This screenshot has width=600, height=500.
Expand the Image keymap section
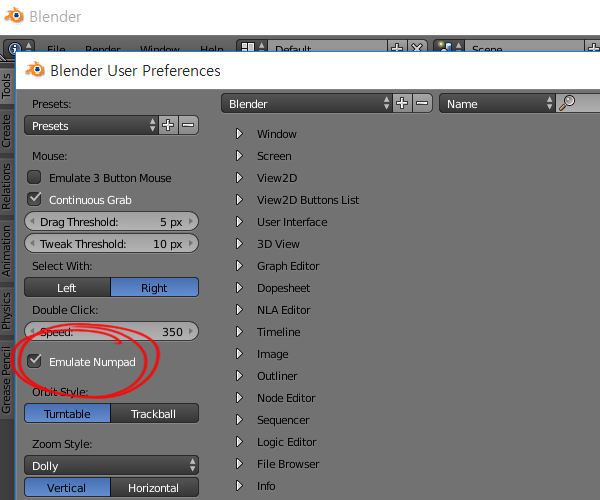click(x=240, y=353)
